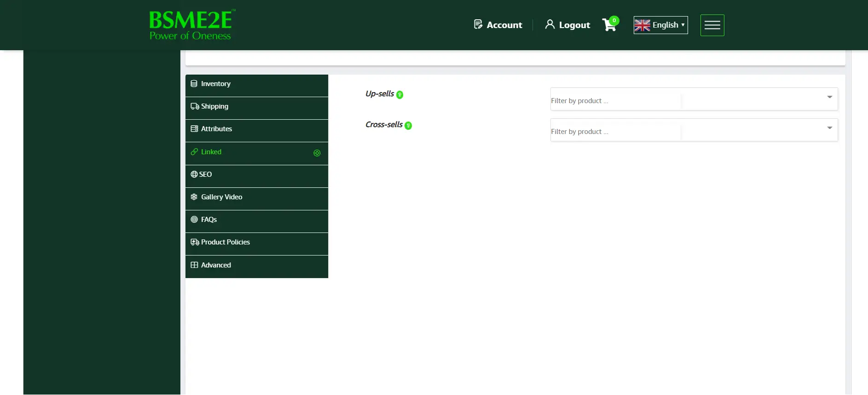Click the Up-sells Filter by product field
The width and height of the screenshot is (868, 395).
pos(694,99)
